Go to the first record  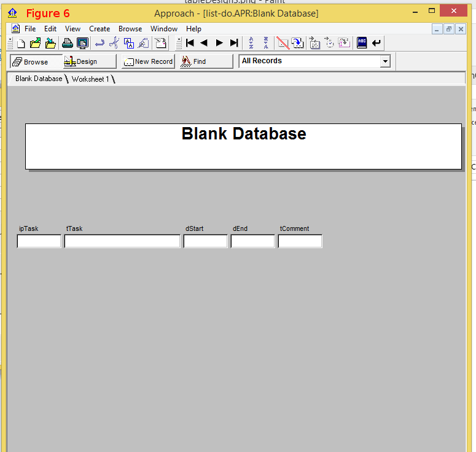[190, 43]
